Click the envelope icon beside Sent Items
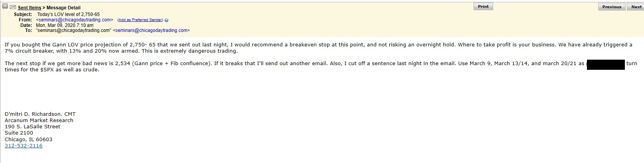Screen dimensions: 644x163 (x=13, y=7)
